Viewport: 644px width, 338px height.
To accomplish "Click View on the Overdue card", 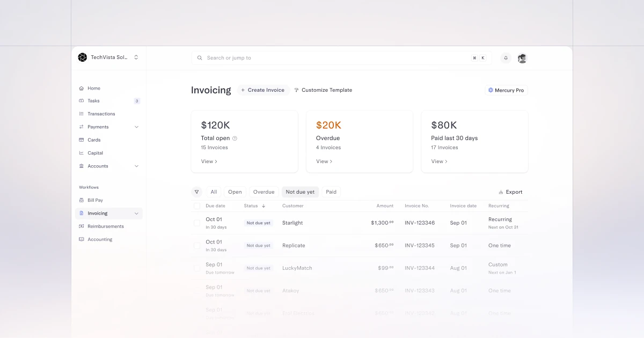I will 324,161.
